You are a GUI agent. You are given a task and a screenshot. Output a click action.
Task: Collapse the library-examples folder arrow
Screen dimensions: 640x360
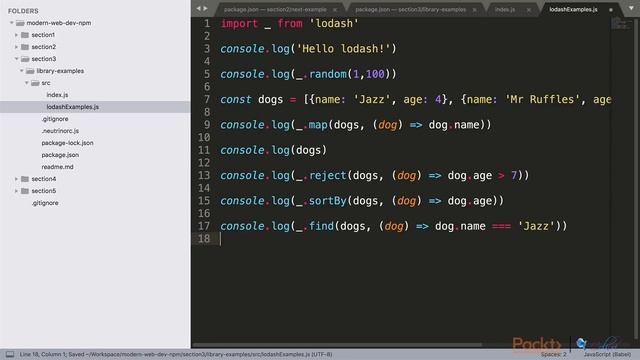coord(22,71)
